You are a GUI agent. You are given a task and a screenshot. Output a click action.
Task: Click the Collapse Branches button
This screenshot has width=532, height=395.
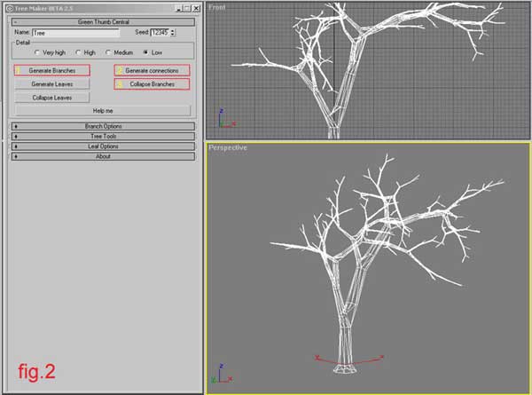tap(152, 84)
